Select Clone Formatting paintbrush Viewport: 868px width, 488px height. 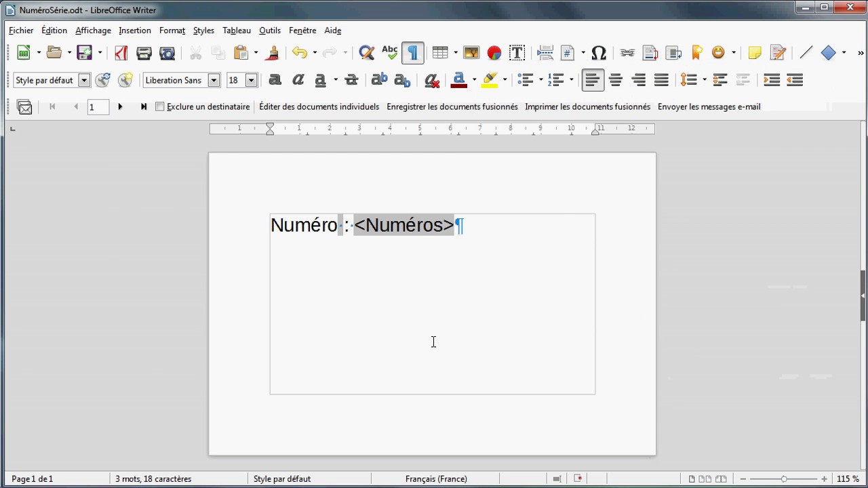click(273, 53)
